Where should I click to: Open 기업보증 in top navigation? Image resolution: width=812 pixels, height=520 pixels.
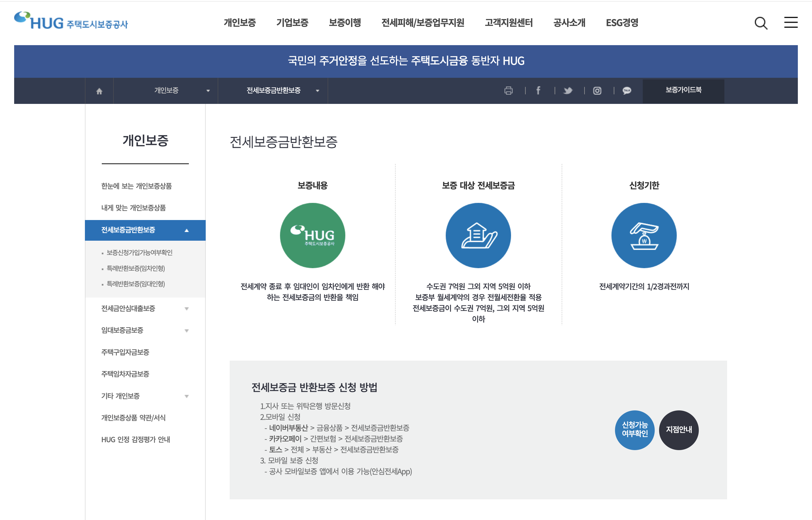292,23
